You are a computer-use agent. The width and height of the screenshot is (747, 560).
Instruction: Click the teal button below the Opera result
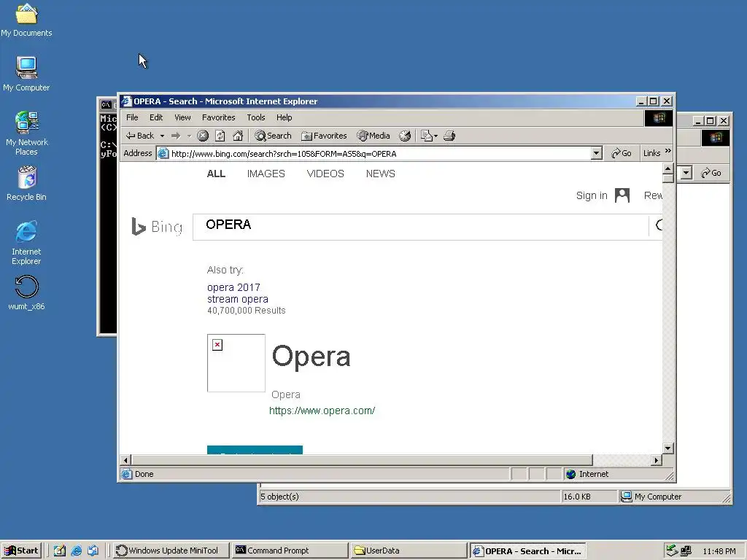click(255, 450)
